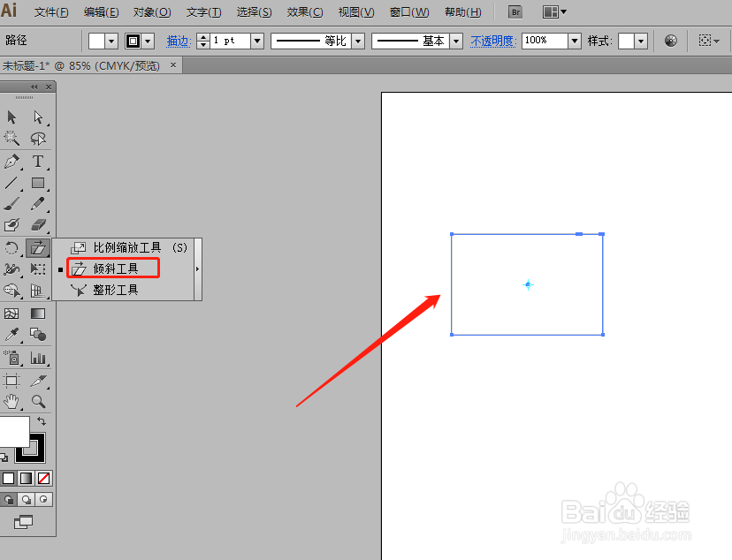Viewport: 732px width, 560px height.
Task: Select the Rectangle tool
Action: click(38, 183)
